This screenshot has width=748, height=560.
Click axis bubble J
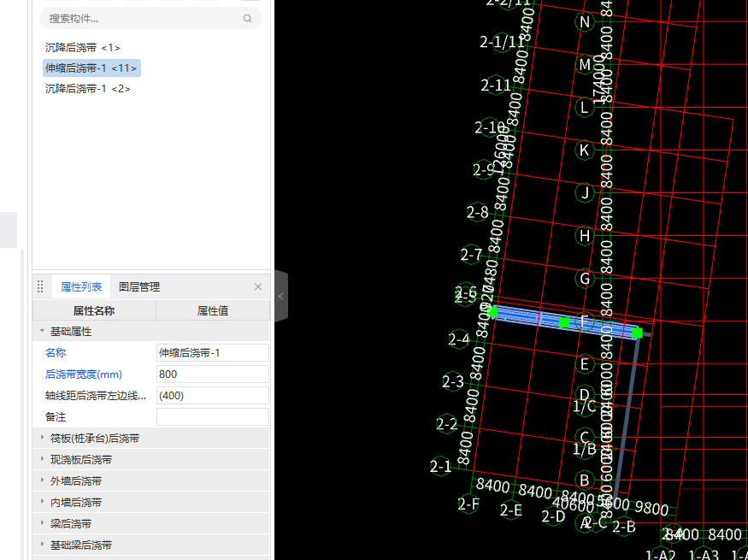[585, 192]
